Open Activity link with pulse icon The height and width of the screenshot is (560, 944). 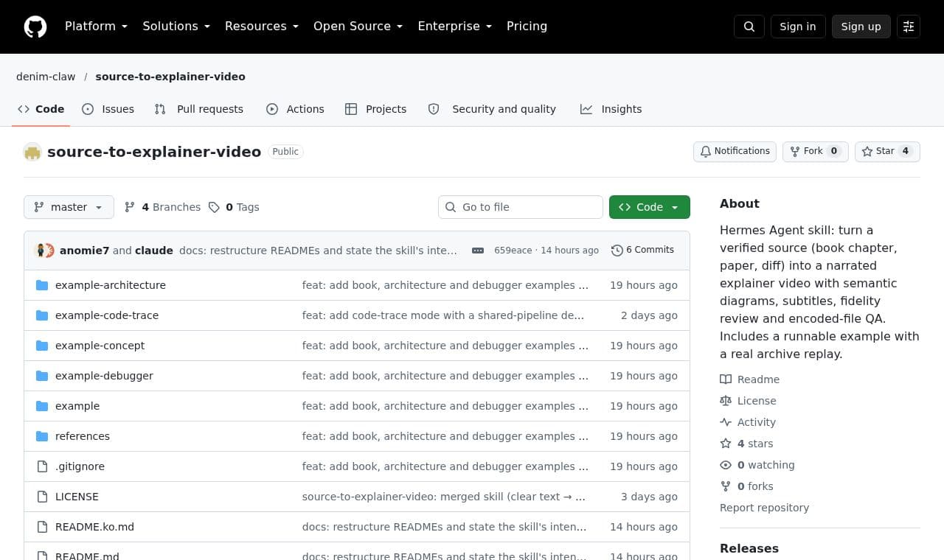(x=748, y=422)
